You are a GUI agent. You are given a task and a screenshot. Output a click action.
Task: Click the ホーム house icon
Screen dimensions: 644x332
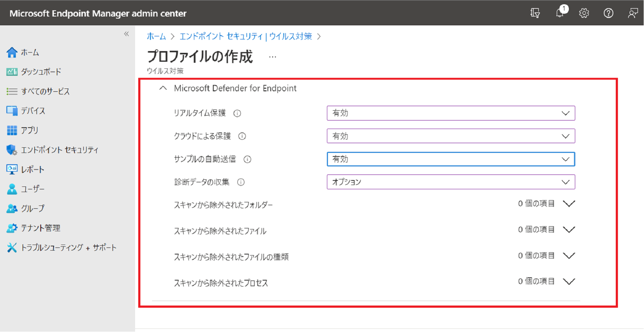coord(12,53)
